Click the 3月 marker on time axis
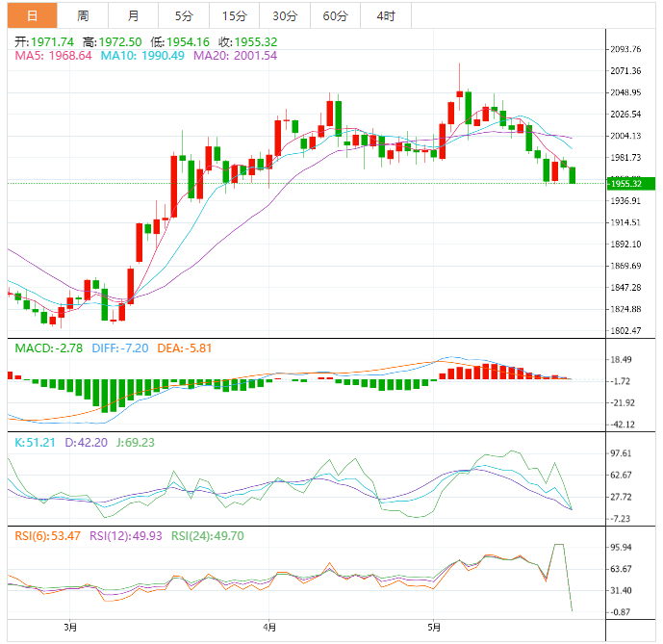 71,629
